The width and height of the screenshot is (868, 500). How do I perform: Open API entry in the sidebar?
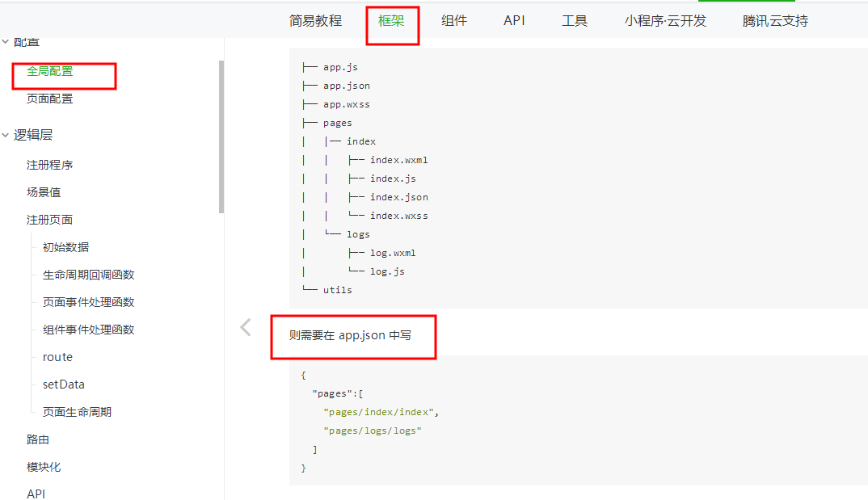pyautogui.click(x=36, y=494)
